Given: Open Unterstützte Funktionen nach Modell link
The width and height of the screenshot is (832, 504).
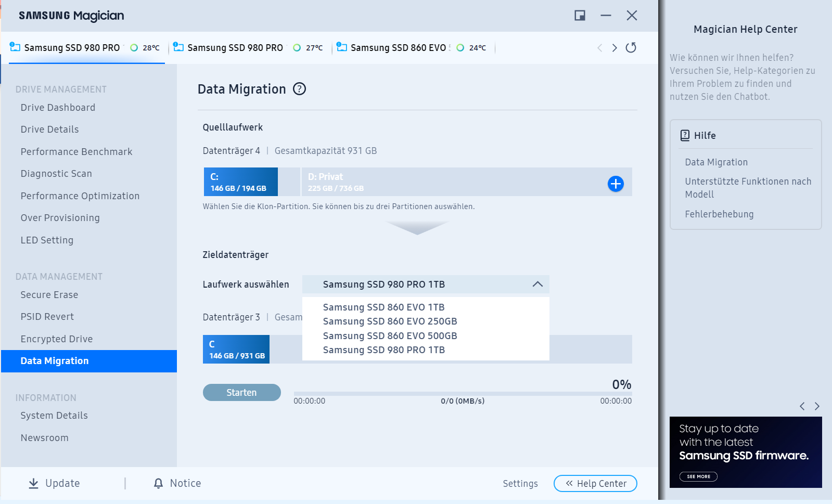Looking at the screenshot, I should [x=748, y=188].
